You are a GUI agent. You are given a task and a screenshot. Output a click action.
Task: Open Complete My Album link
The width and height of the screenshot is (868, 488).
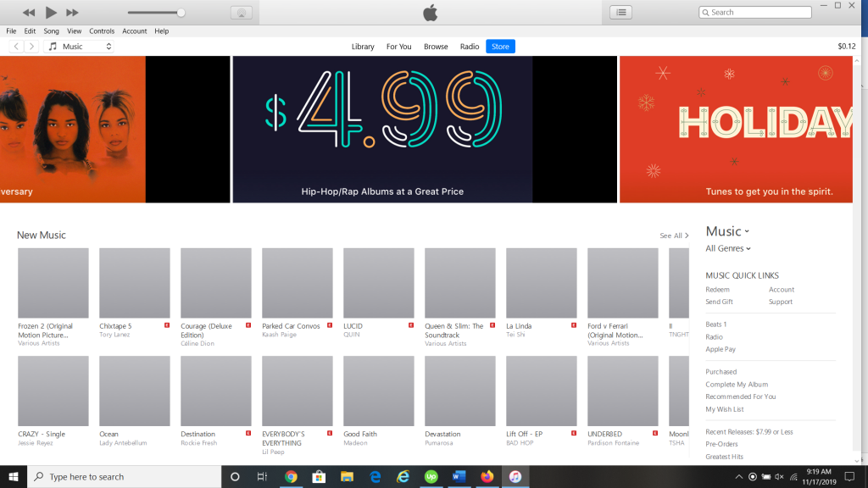click(737, 385)
